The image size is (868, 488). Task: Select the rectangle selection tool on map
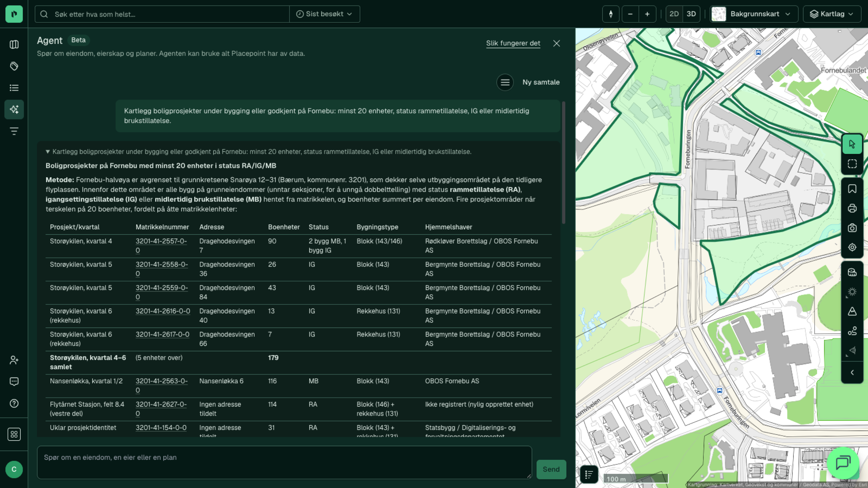click(x=852, y=164)
